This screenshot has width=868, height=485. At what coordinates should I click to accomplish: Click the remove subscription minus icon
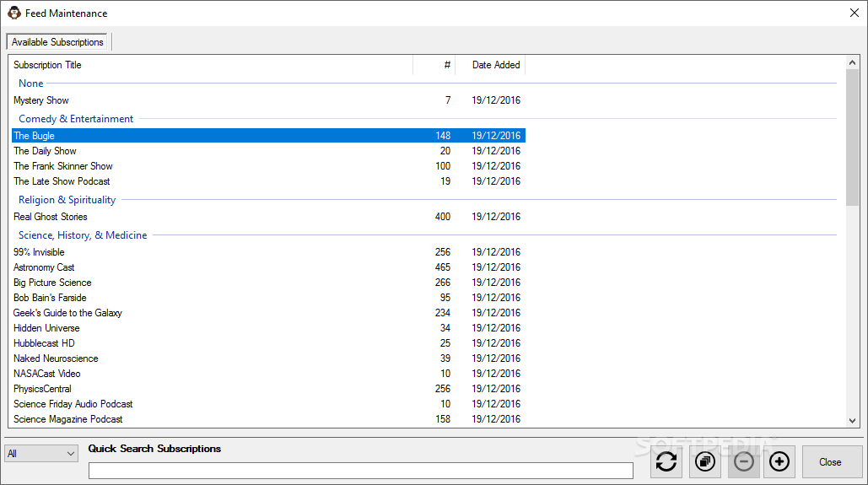point(744,461)
